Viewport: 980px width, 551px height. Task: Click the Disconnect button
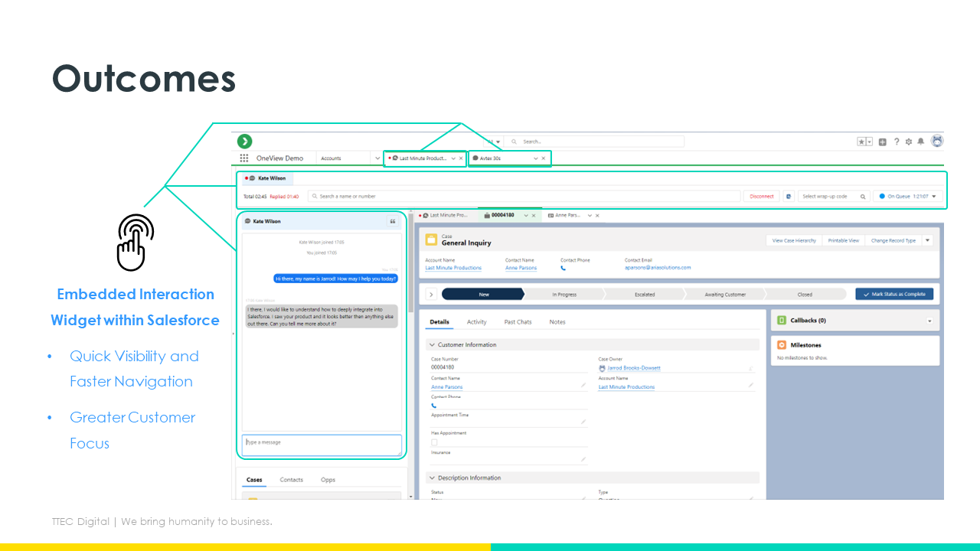762,197
